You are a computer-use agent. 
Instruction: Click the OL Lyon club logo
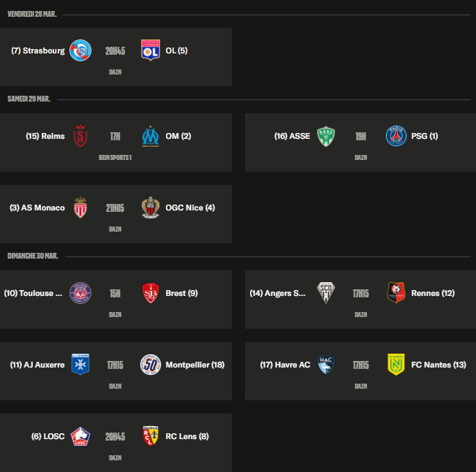tap(150, 50)
